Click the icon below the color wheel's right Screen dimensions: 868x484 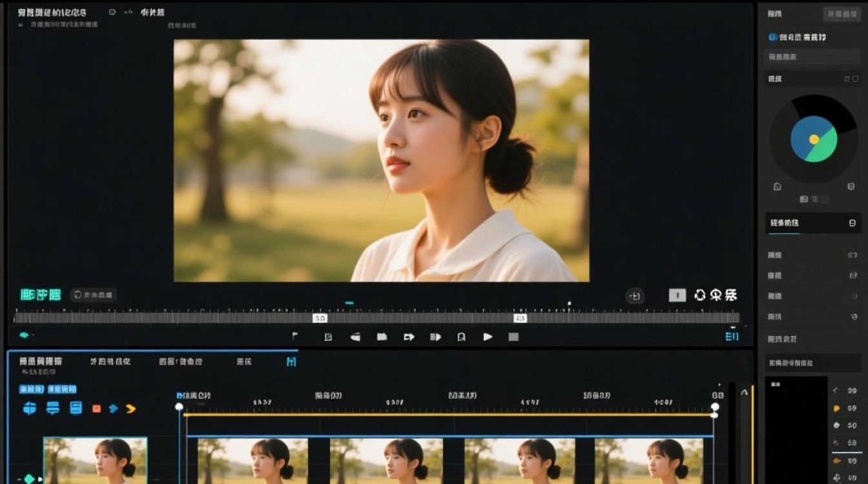(x=851, y=187)
